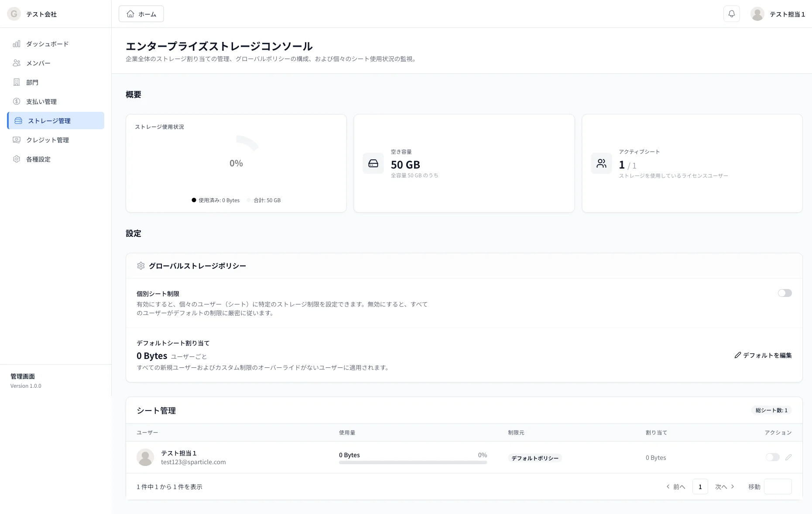Click Version 1.0.0 text in sidebar footer
Viewport: 812px width, 514px height.
click(26, 386)
